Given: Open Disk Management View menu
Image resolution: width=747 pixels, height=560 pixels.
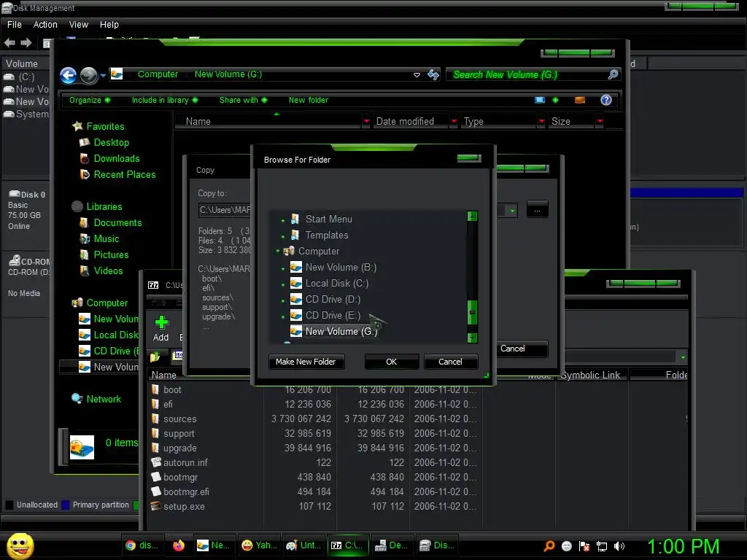Looking at the screenshot, I should pos(79,24).
